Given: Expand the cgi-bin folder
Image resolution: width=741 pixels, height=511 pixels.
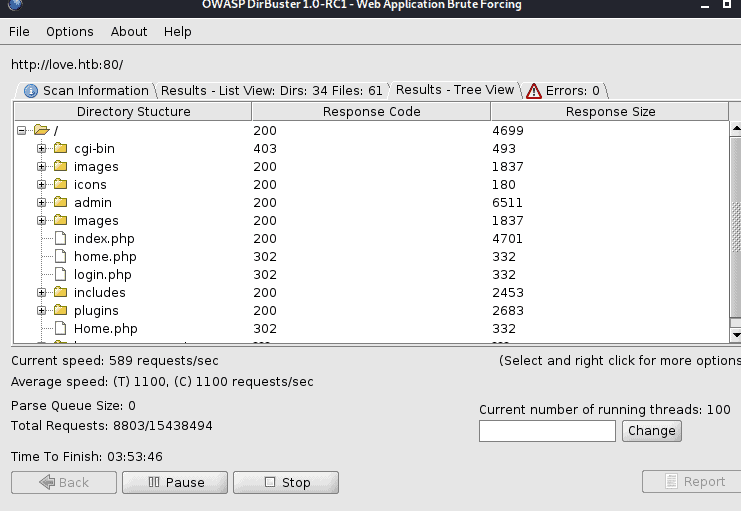Looking at the screenshot, I should click(42, 148).
